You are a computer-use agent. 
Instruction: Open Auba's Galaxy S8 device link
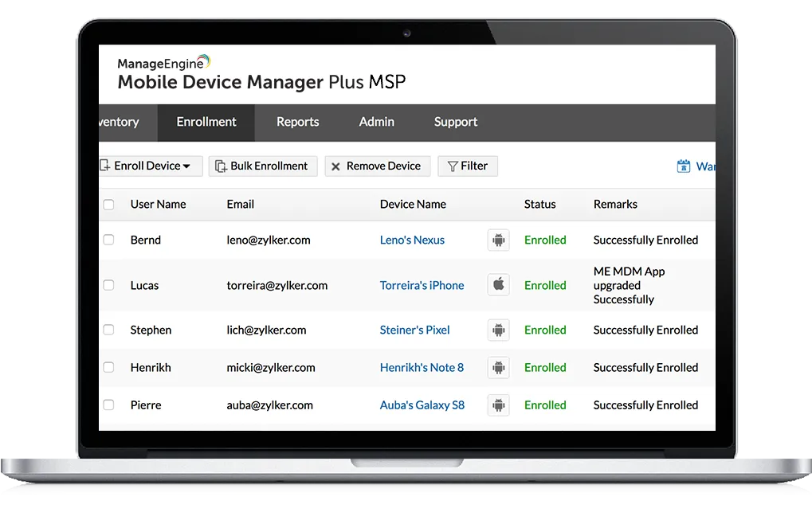pos(422,405)
